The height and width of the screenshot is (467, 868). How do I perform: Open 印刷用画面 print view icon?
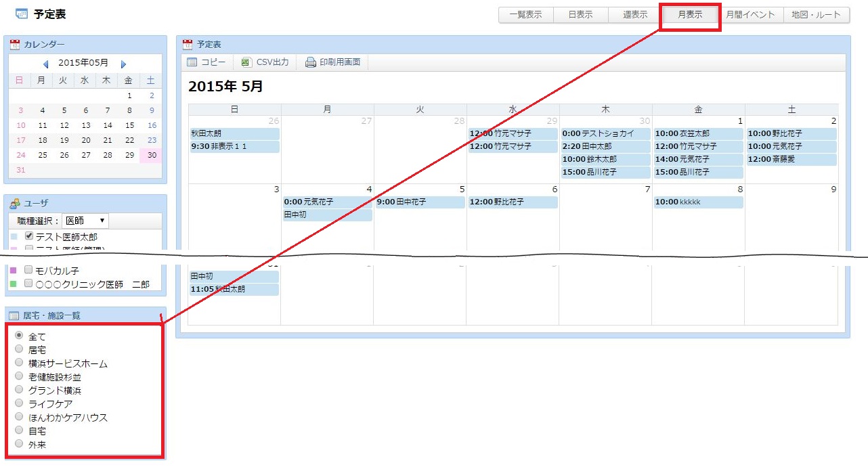click(310, 62)
